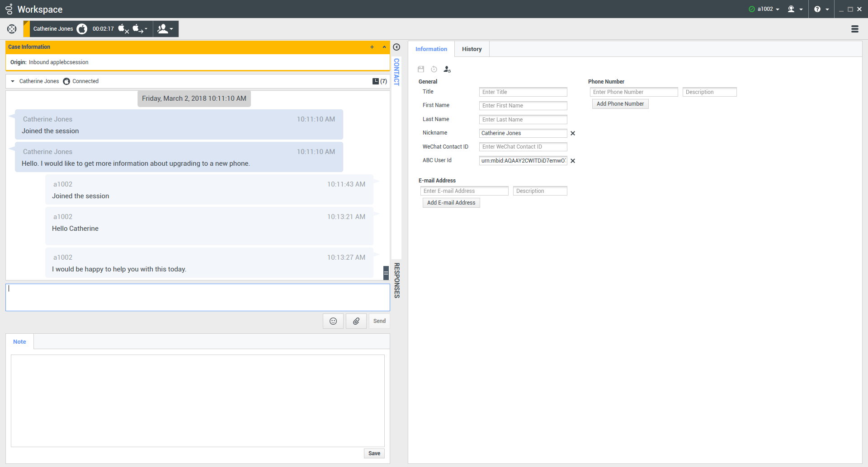Collapse the Case Information section
Viewport: 868px width, 467px height.
pos(384,47)
